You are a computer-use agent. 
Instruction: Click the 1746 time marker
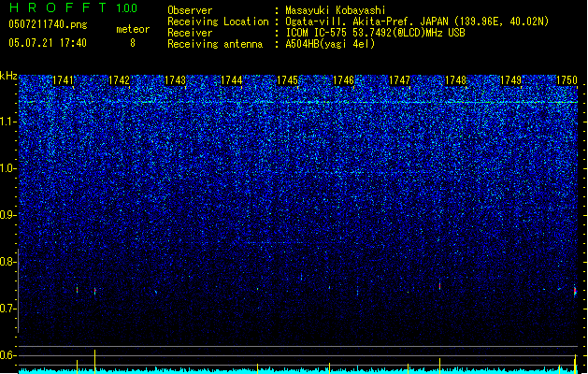[x=343, y=80]
